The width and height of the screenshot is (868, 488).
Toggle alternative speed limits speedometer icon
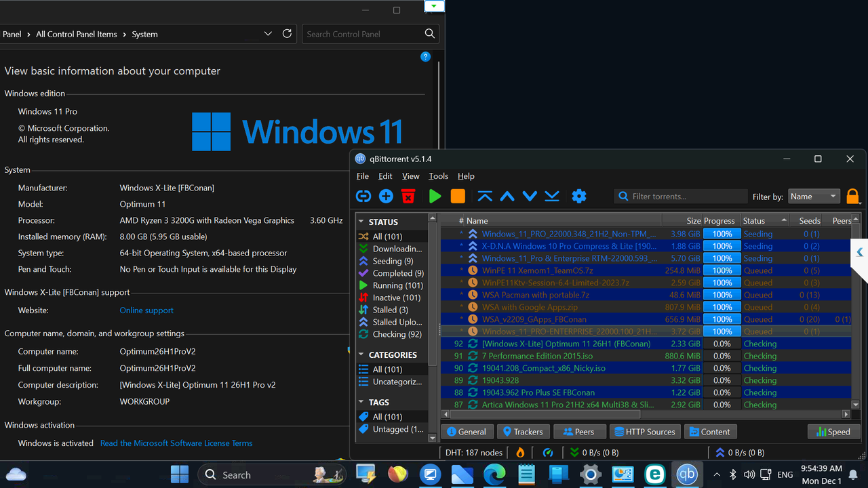pos(548,452)
